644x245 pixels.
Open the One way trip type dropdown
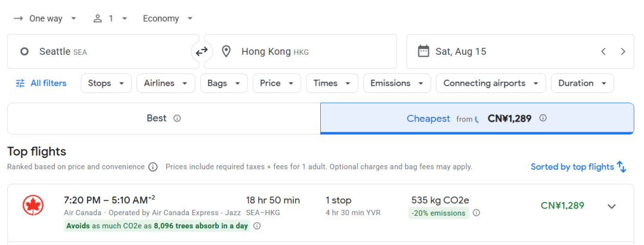point(45,18)
